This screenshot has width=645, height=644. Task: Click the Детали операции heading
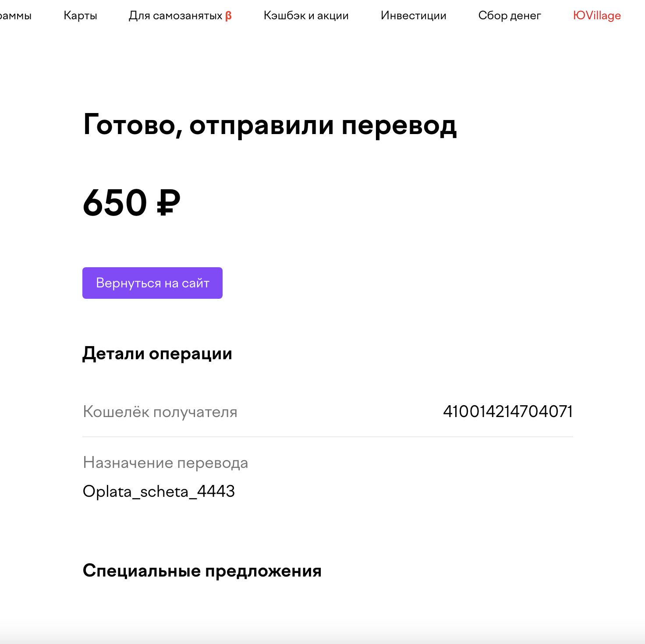click(x=157, y=354)
